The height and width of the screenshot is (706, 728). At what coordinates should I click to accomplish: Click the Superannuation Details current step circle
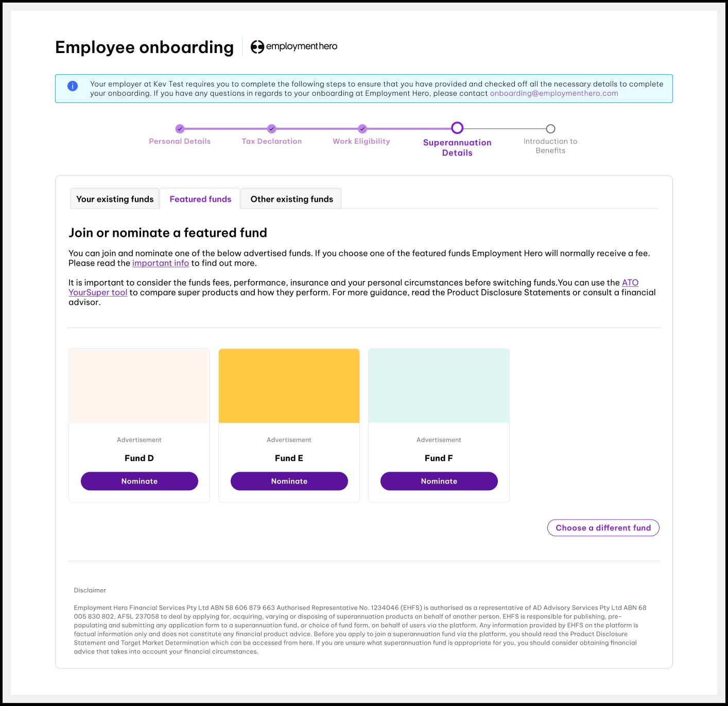tap(457, 128)
